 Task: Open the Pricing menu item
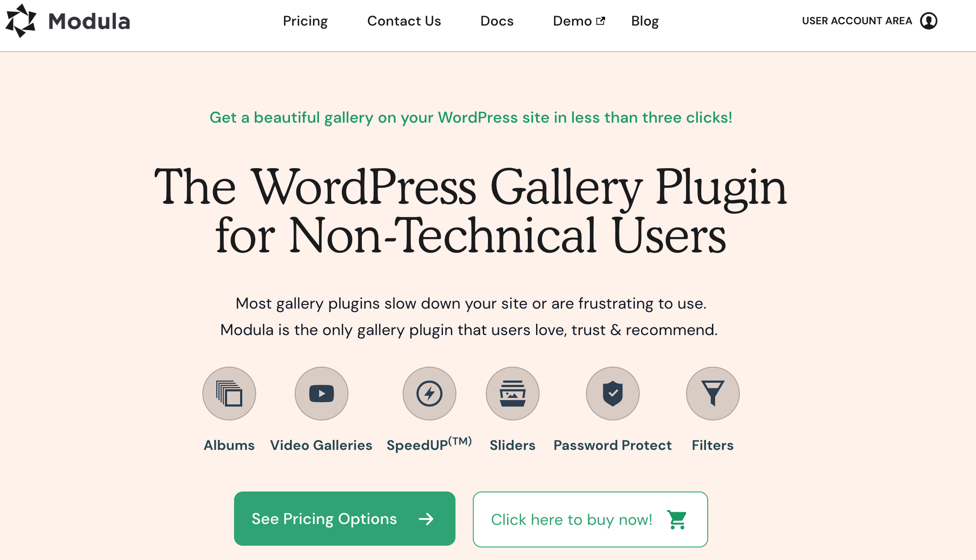coord(305,21)
